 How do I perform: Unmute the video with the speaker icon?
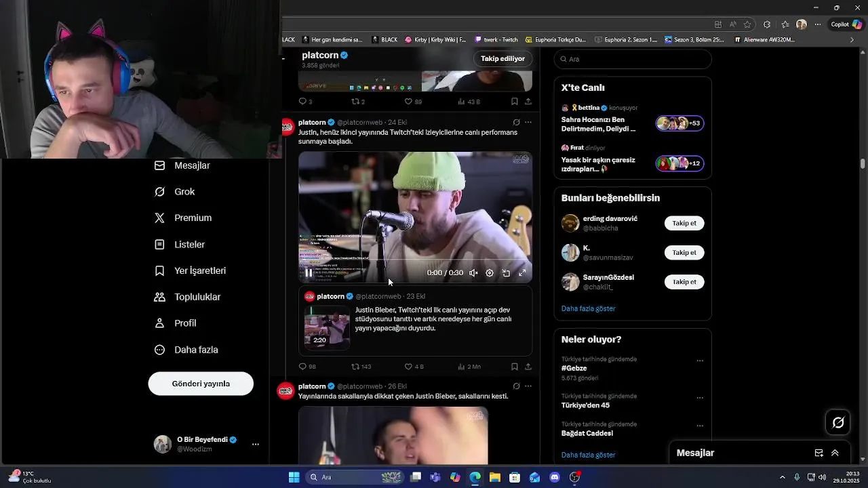coord(473,273)
